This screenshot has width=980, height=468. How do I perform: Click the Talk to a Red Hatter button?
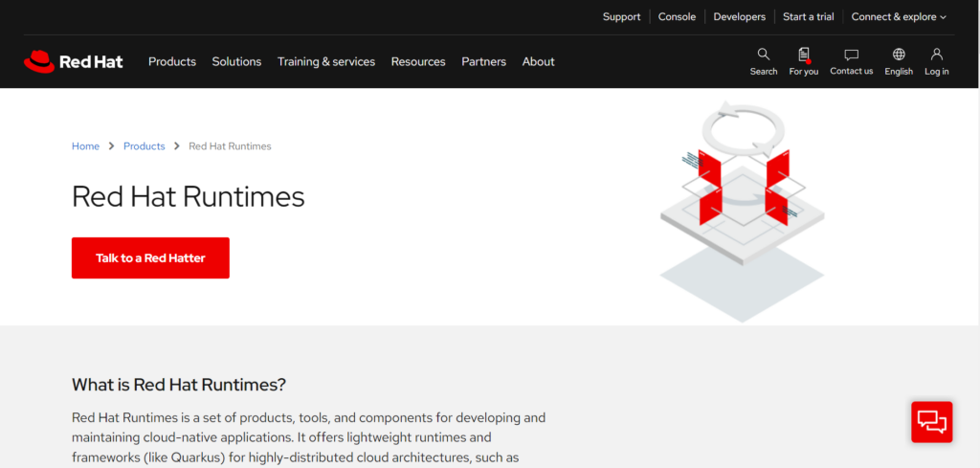pyautogui.click(x=150, y=257)
